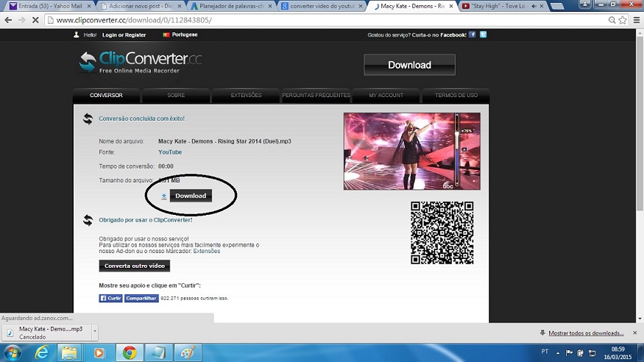
Task: Open the Paint icon in taskbar
Action: click(188, 353)
